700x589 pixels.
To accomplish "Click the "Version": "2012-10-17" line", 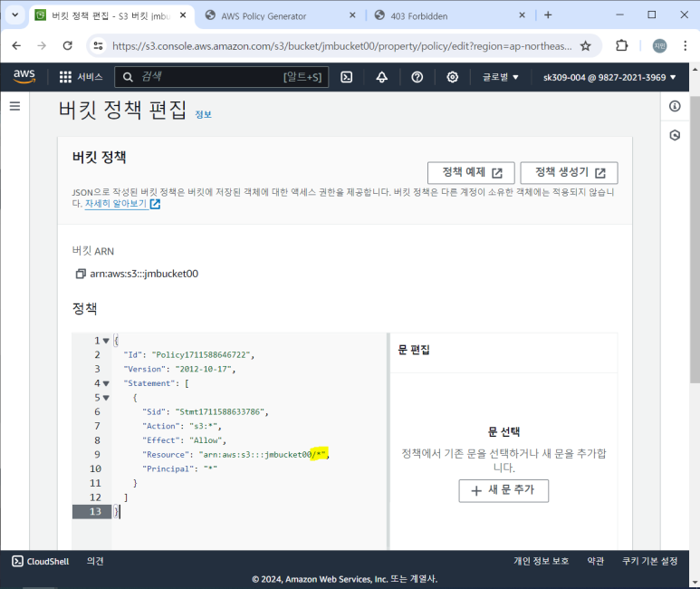I will 179,369.
